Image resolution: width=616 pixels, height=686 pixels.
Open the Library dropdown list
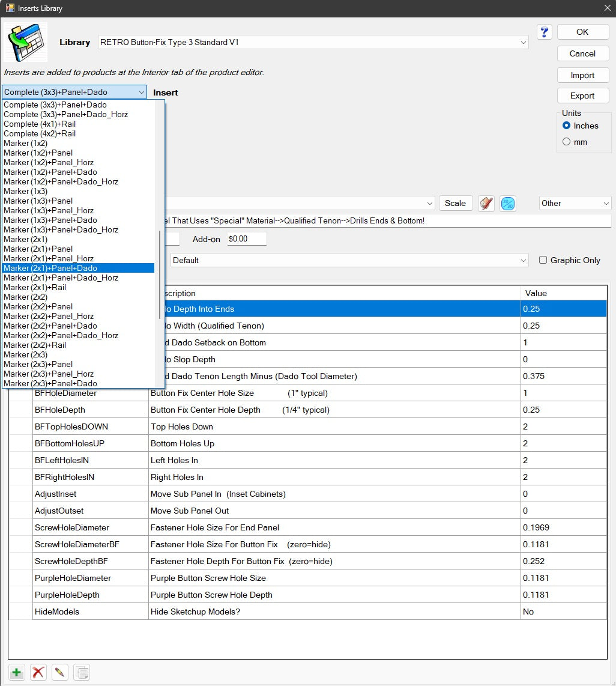tap(524, 43)
